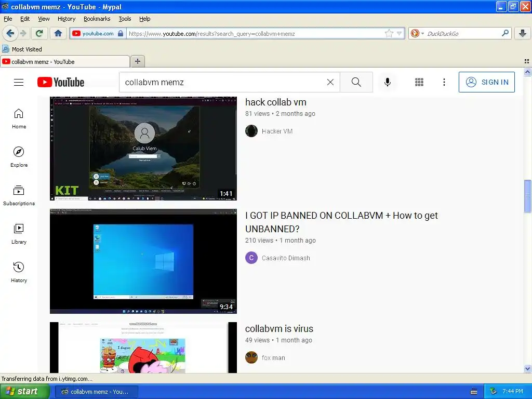Show all tabs via the grid icon
The width and height of the screenshot is (532, 399).
(527, 61)
